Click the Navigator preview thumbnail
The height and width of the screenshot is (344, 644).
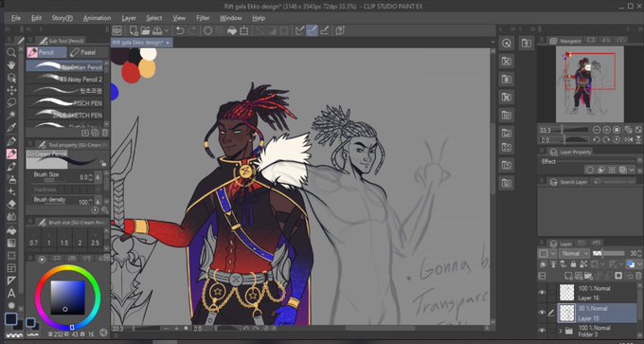(x=590, y=84)
